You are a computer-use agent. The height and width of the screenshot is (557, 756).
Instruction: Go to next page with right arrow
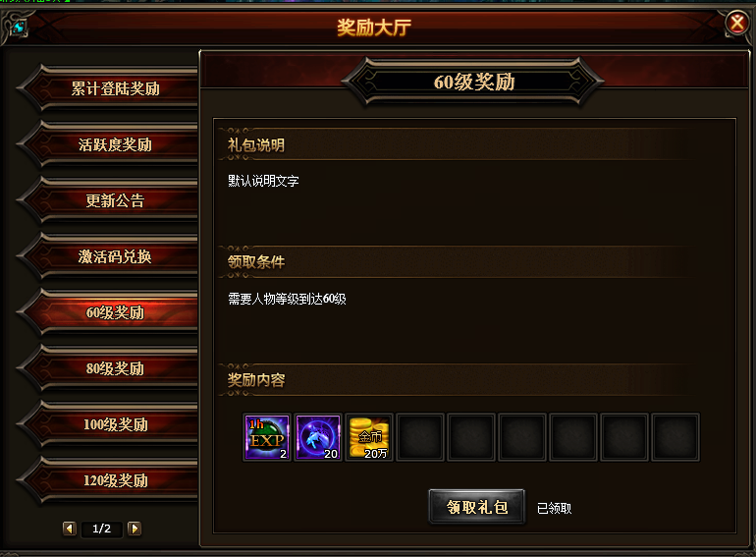[135, 529]
